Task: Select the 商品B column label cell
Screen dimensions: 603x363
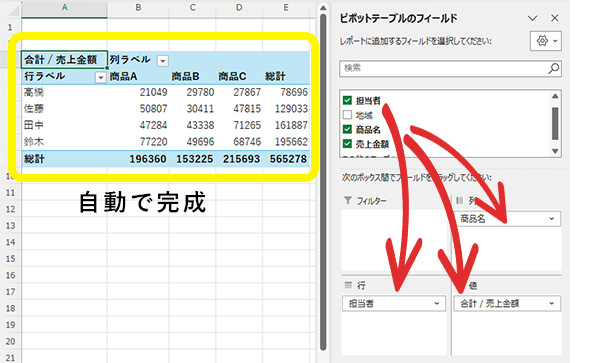Action: click(192, 76)
